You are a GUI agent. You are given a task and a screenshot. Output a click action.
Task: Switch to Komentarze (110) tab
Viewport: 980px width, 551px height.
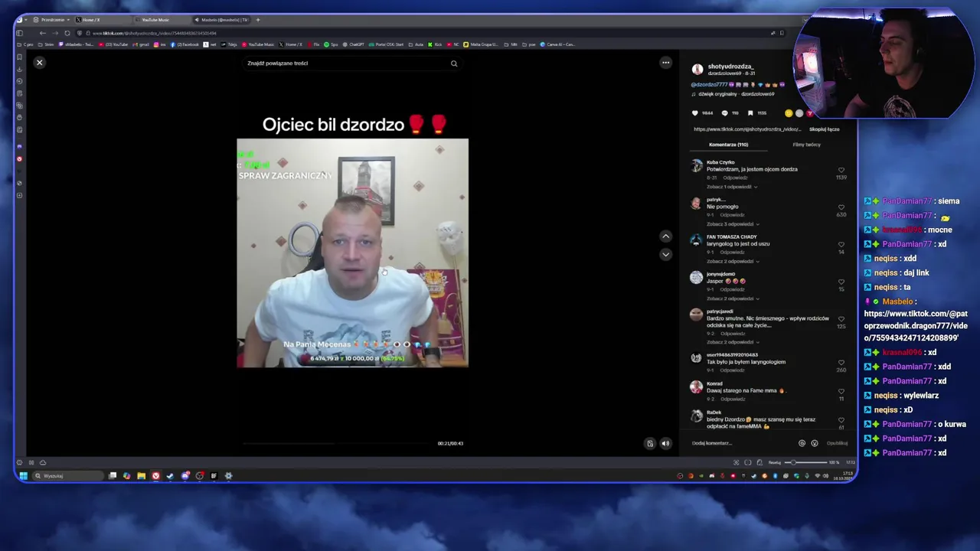pos(728,145)
